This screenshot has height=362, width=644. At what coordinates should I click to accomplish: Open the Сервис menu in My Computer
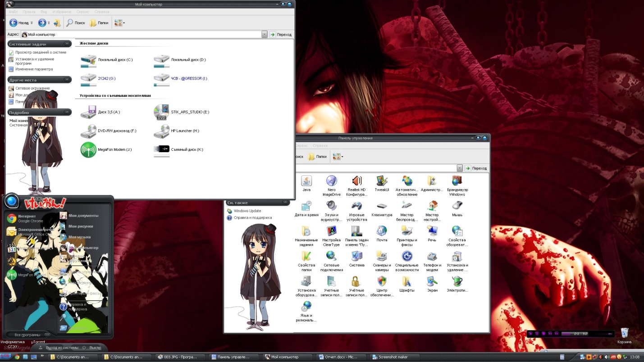82,12
